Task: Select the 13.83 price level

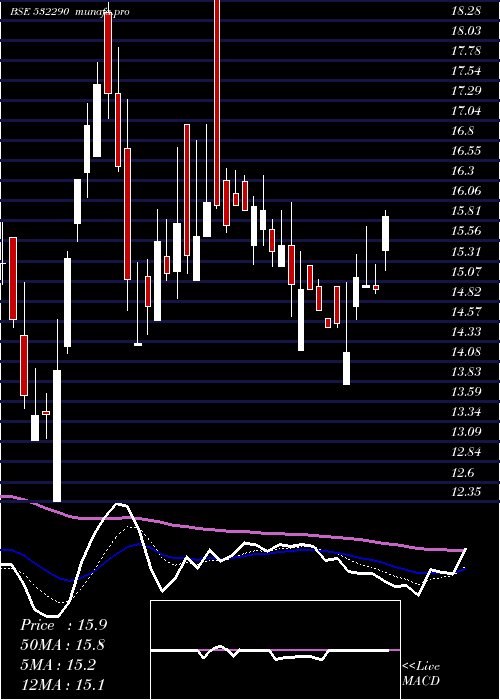Action: (466, 372)
